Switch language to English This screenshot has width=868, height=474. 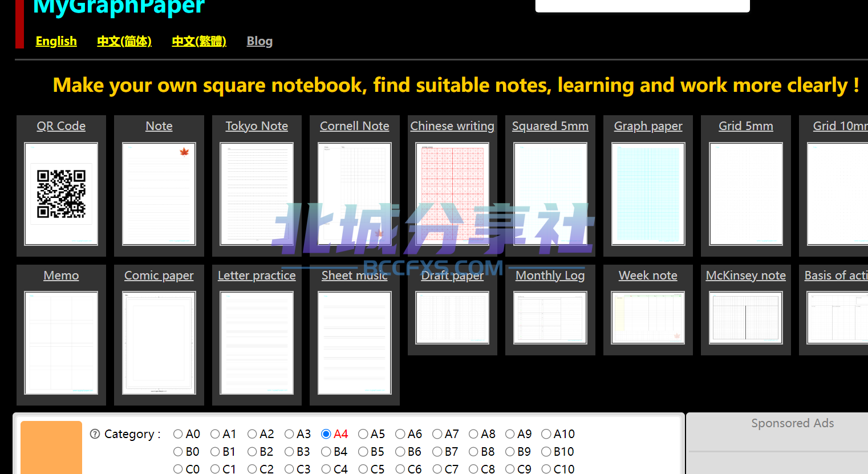56,41
